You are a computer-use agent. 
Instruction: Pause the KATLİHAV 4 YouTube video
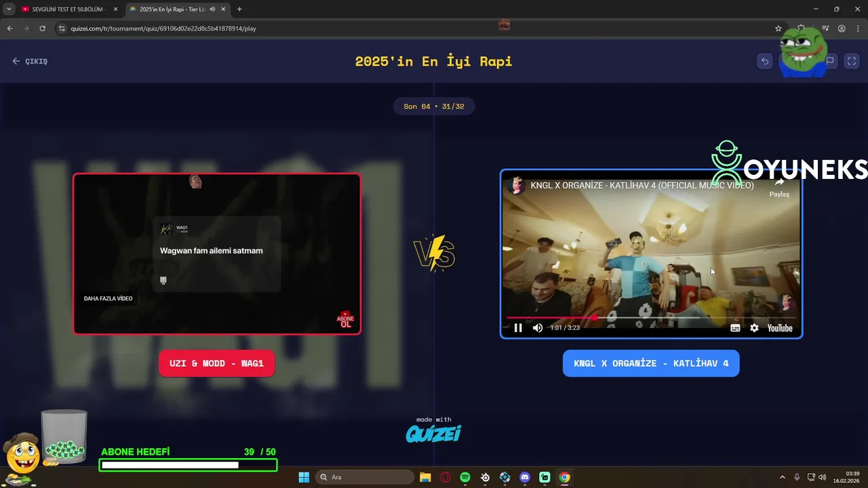tap(518, 328)
